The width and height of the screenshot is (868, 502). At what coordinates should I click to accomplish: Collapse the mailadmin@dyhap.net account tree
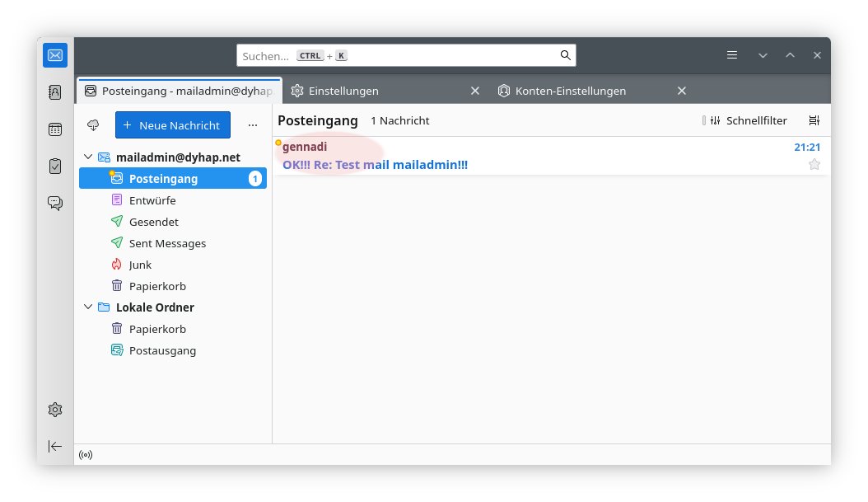pyautogui.click(x=89, y=157)
